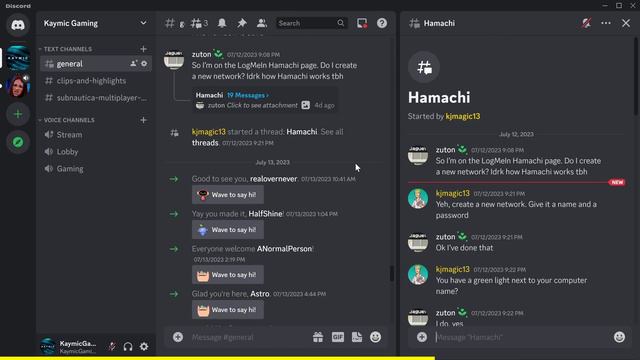640x360 pixels.
Task: Open User Settings gear icon
Action: click(x=144, y=347)
